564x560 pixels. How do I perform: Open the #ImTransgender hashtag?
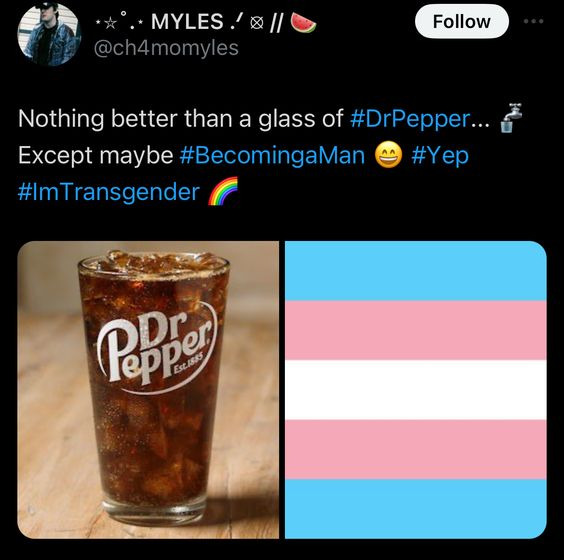(108, 192)
